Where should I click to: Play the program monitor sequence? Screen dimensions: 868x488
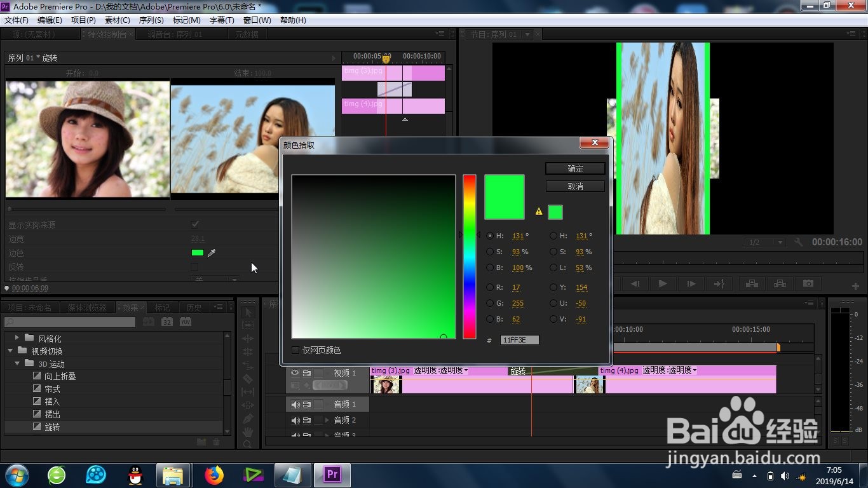click(x=663, y=283)
